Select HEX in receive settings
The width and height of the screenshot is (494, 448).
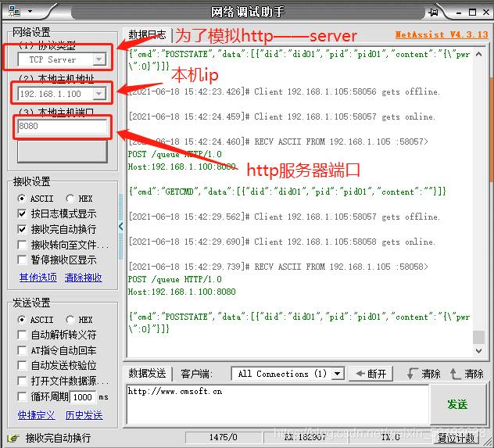tap(79, 199)
